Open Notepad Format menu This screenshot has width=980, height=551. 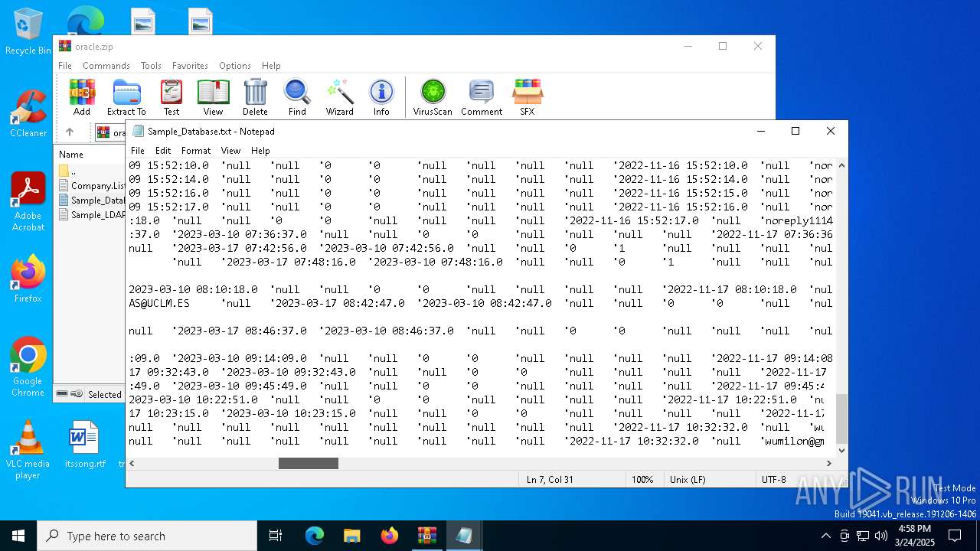(x=196, y=151)
